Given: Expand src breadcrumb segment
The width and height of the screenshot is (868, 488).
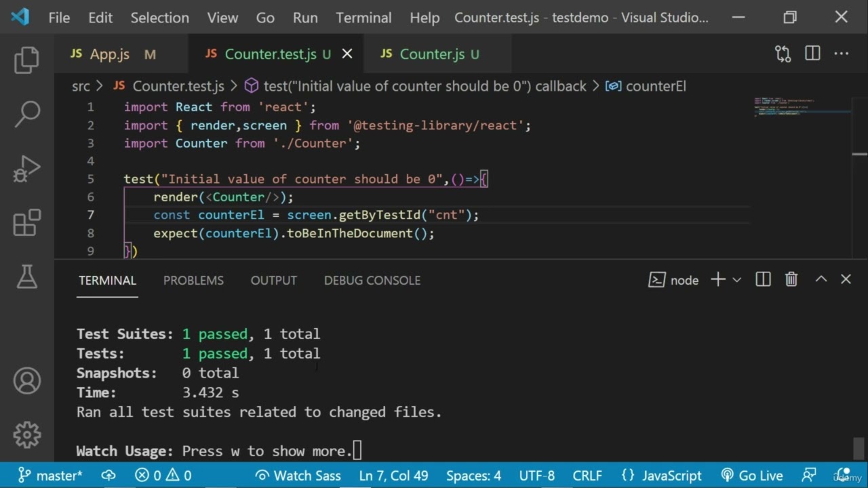Looking at the screenshot, I should [81, 86].
